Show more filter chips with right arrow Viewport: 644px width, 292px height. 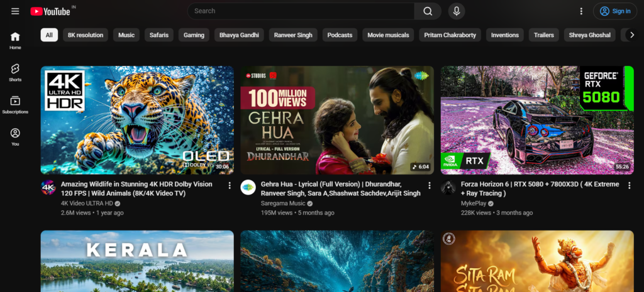click(x=632, y=35)
